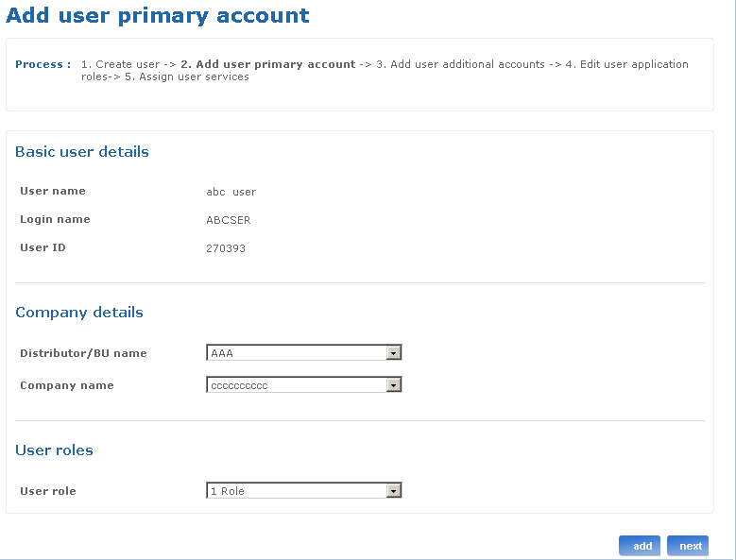Click the 'Add user primary account' page title

pos(158,16)
